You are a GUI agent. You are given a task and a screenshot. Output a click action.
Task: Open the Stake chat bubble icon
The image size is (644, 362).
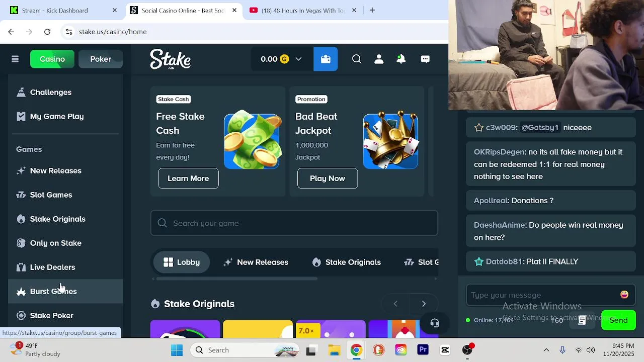(425, 59)
